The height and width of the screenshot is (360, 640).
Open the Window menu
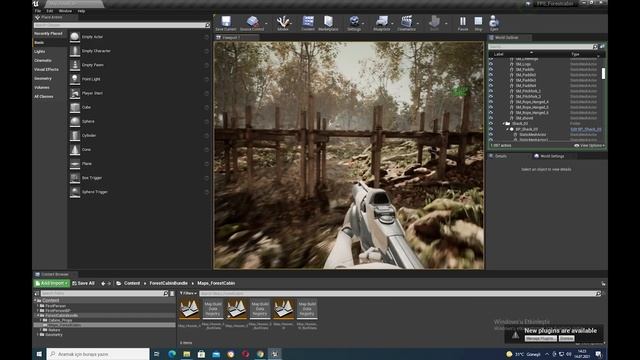pyautogui.click(x=65, y=11)
